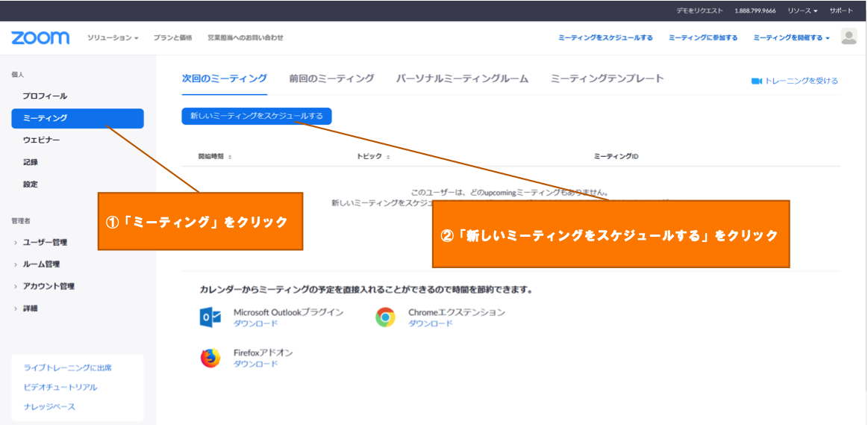
Task: Click ミーティングに参加する header link
Action: click(x=703, y=37)
